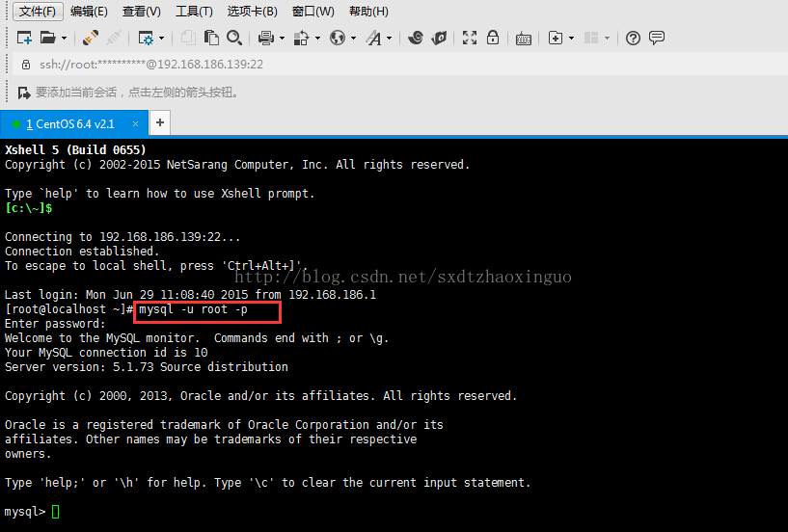Open Help with the question mark icon
This screenshot has width=788, height=532.
click(634, 38)
